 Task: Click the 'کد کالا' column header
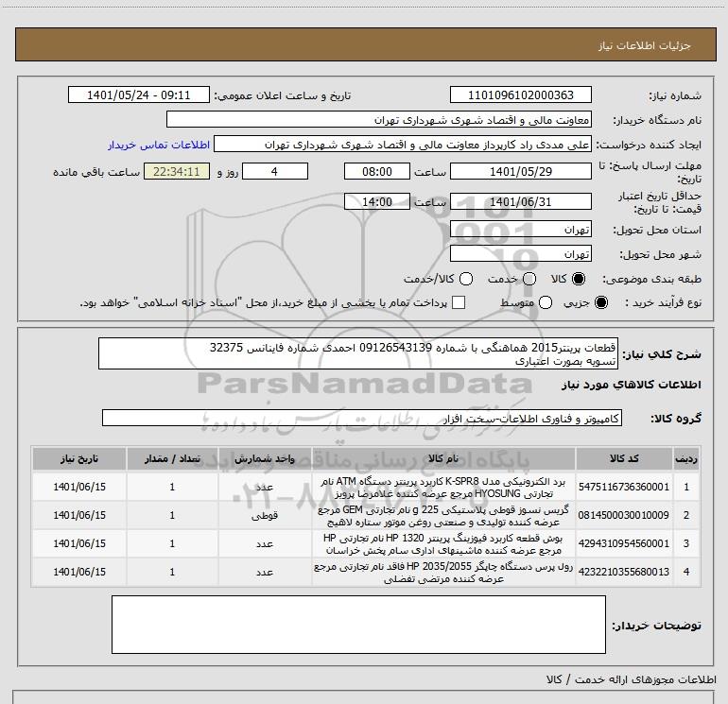click(624, 458)
